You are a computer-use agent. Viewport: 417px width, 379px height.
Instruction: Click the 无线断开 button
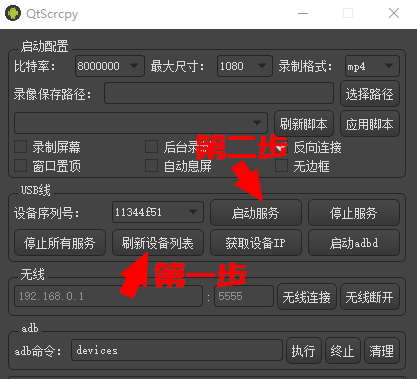click(370, 297)
